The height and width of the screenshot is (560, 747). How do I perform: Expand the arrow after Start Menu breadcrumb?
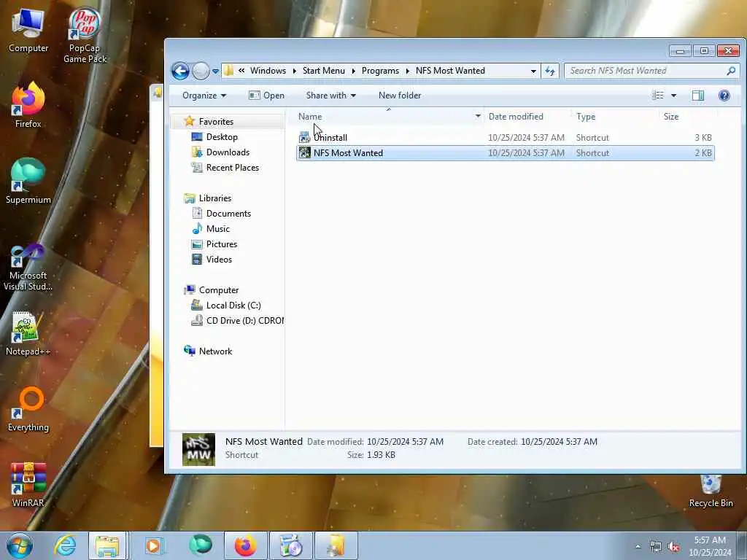[x=354, y=71]
